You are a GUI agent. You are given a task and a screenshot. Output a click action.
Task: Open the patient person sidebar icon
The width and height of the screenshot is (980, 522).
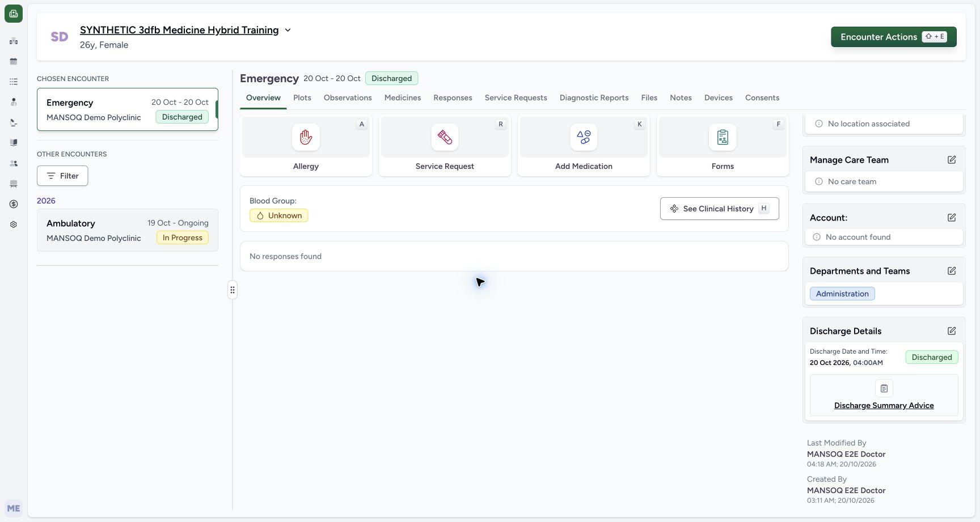point(14,102)
